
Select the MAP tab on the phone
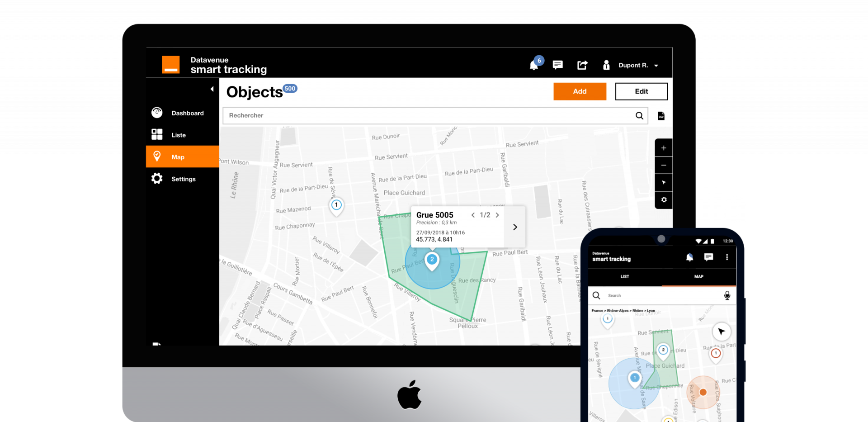tap(698, 277)
